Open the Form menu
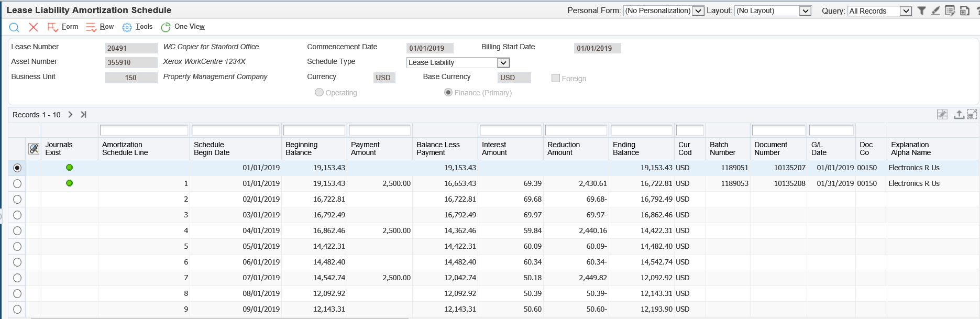The width and height of the screenshot is (980, 319). tap(70, 27)
